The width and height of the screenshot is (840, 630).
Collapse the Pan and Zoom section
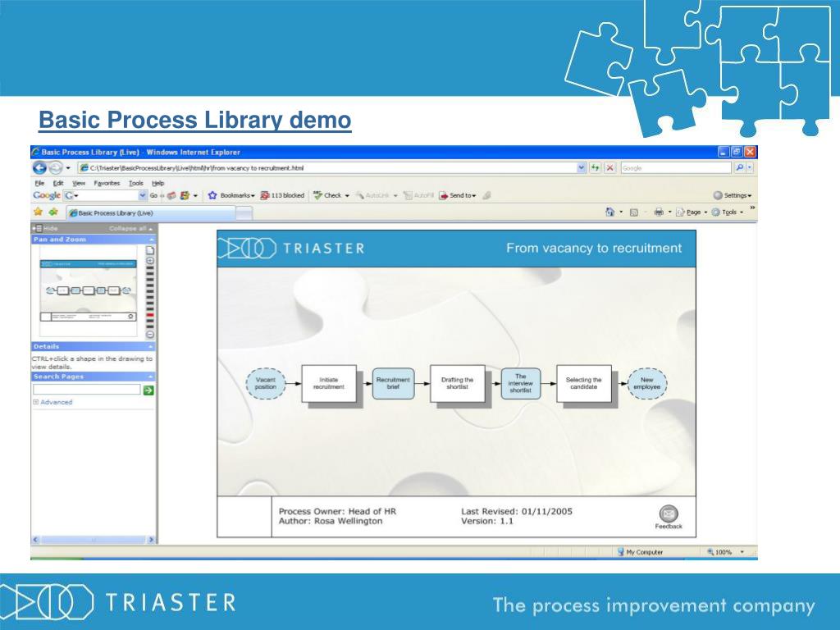(x=151, y=240)
